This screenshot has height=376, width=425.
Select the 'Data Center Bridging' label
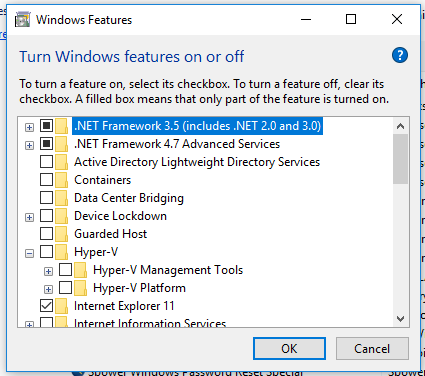click(x=129, y=198)
